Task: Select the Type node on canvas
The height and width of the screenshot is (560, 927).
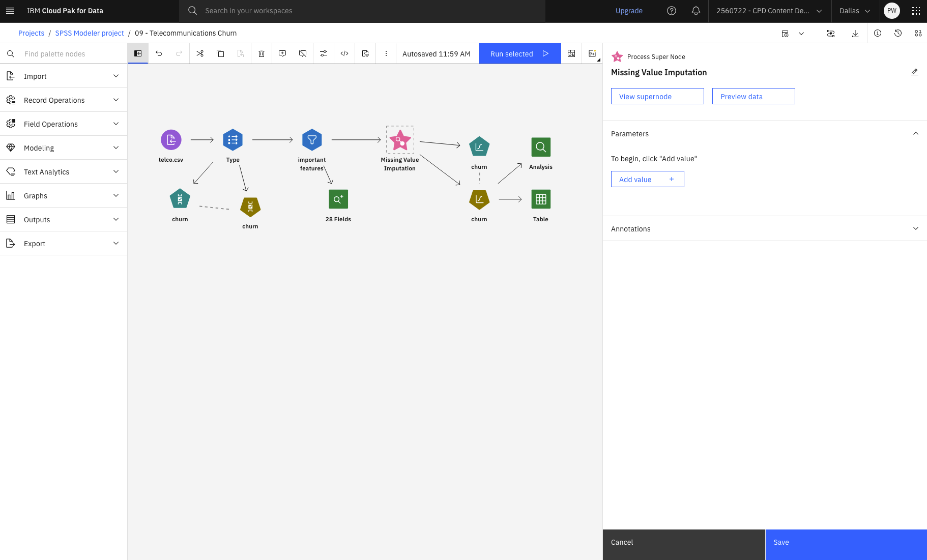Action: [233, 140]
